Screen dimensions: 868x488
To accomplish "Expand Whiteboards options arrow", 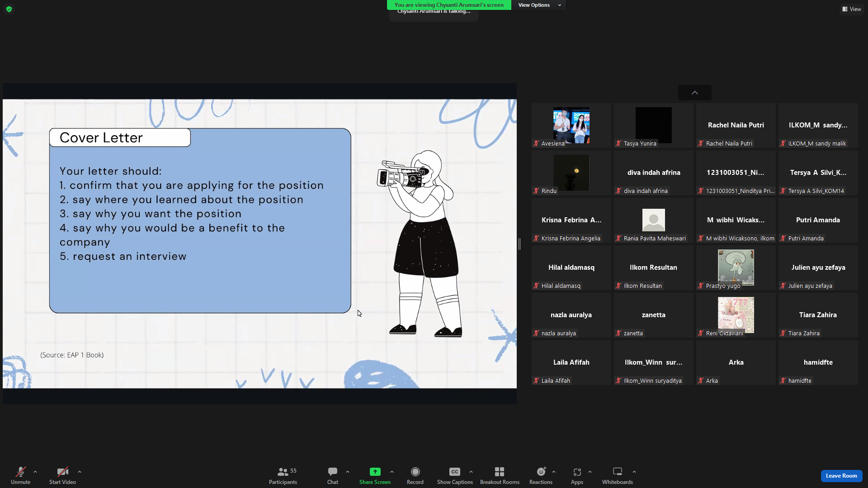I will click(634, 472).
